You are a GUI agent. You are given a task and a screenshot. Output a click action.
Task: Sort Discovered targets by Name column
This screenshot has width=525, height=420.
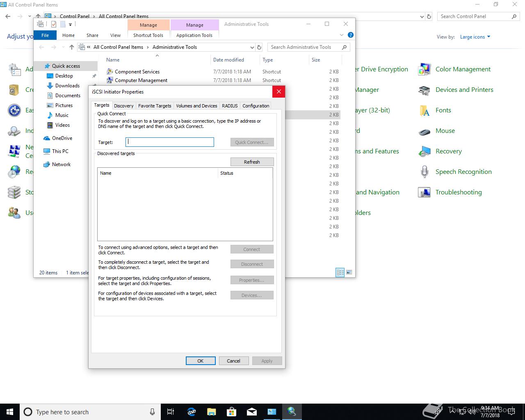pos(157,173)
